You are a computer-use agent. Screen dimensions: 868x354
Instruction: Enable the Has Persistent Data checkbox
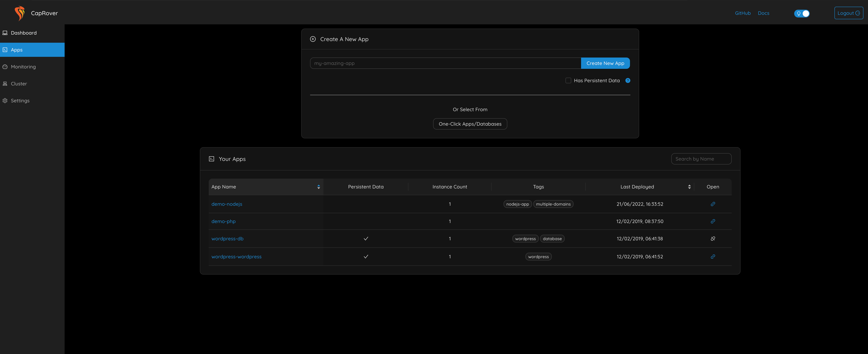pyautogui.click(x=568, y=80)
